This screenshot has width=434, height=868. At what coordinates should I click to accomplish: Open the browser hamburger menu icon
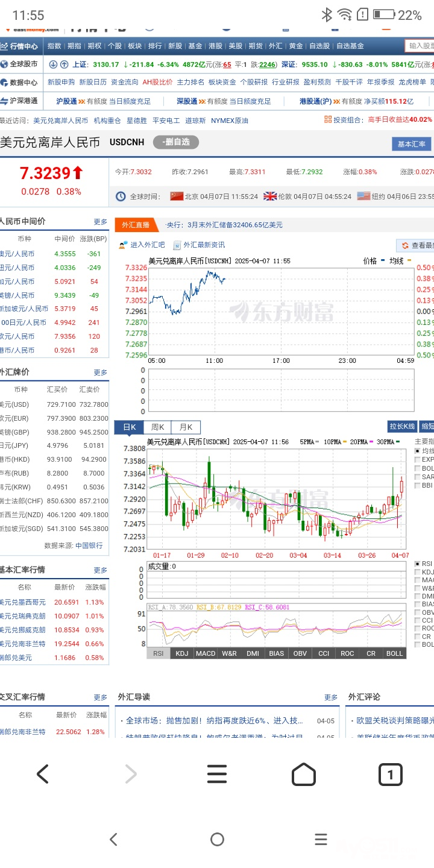tap(217, 774)
